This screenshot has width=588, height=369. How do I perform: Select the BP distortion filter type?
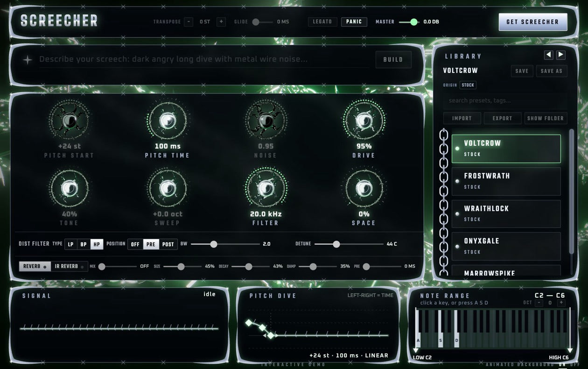coord(84,244)
